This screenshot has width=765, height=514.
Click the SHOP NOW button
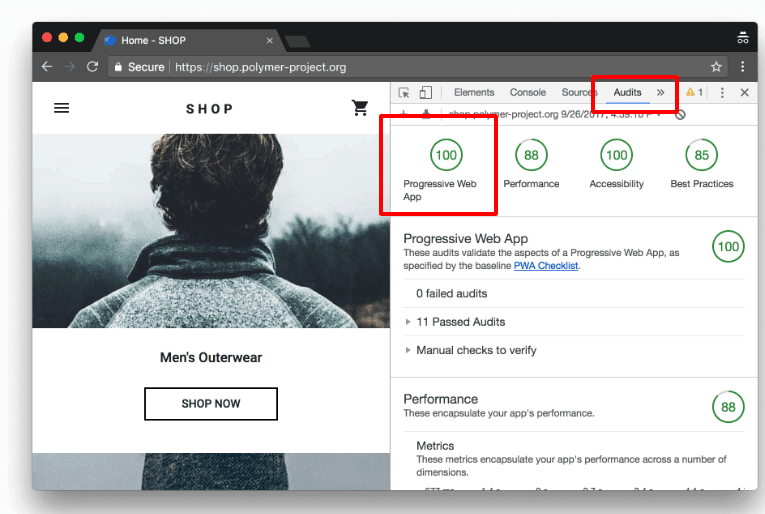click(x=211, y=404)
